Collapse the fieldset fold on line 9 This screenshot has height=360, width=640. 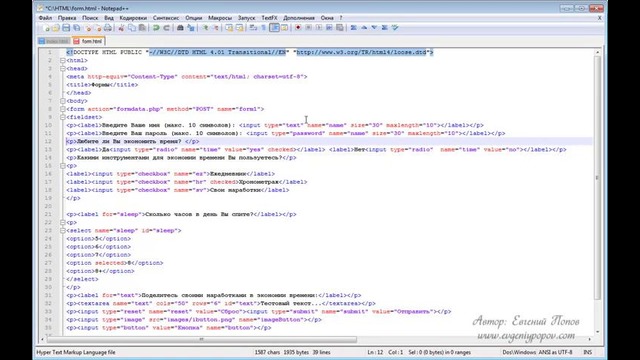(x=63, y=117)
